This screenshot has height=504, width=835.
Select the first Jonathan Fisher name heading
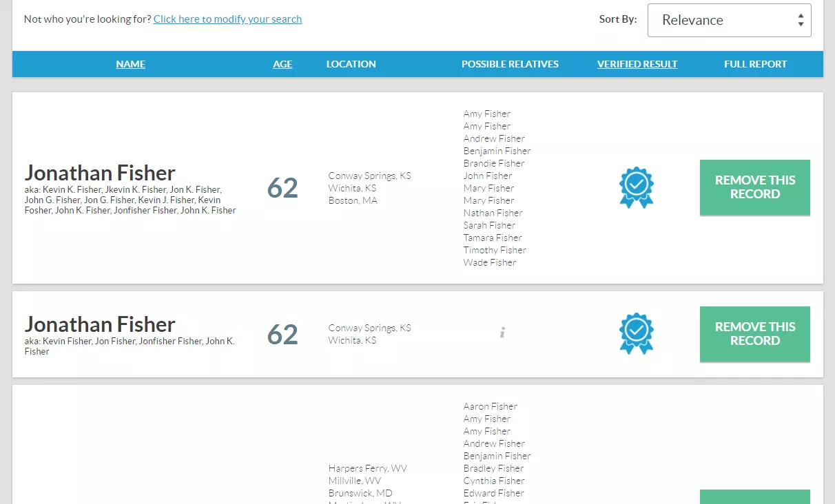click(x=100, y=172)
